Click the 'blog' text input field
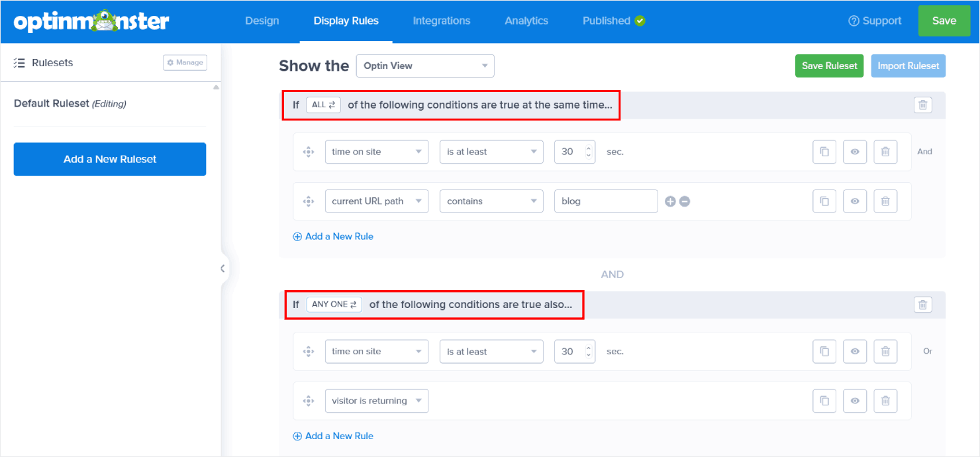980x457 pixels. 605,201
